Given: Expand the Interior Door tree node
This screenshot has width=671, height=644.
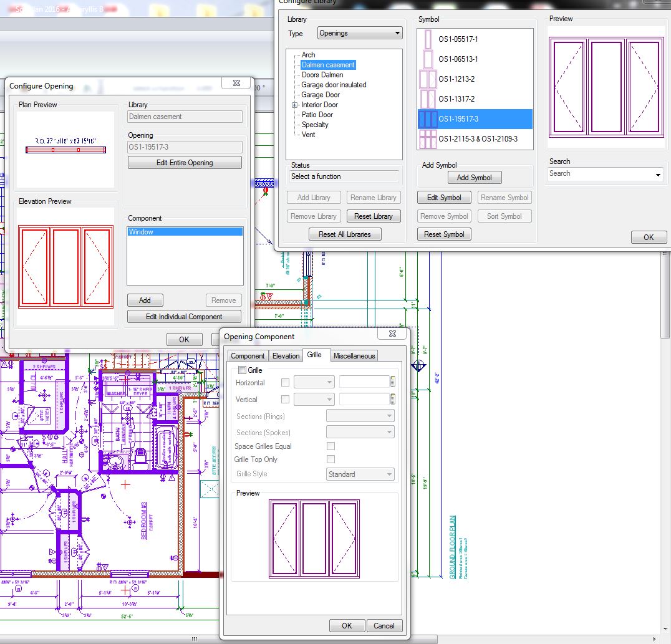Looking at the screenshot, I should pyautogui.click(x=294, y=105).
